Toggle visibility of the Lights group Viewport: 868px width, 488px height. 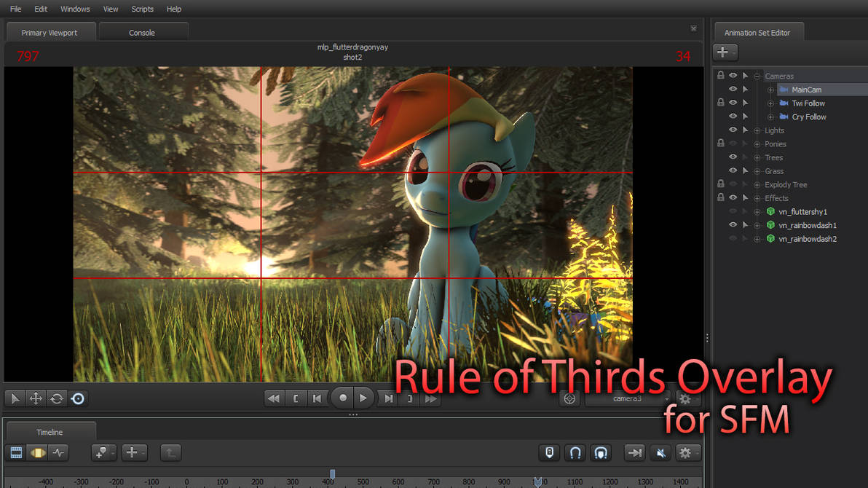point(733,130)
